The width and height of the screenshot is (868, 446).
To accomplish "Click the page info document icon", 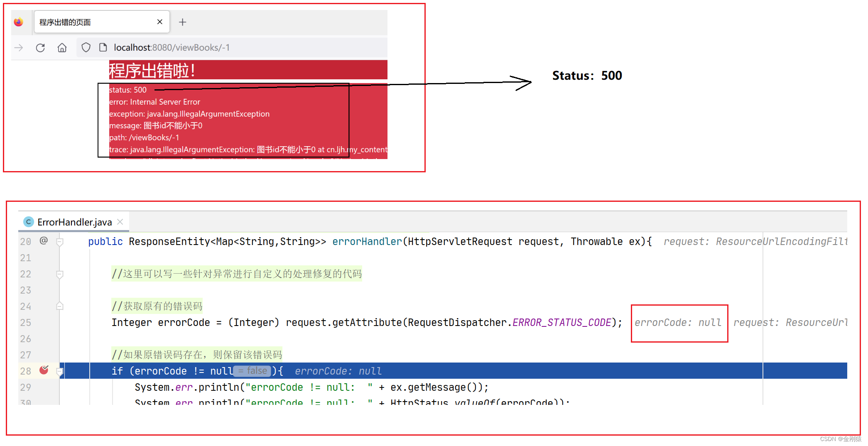I will 103,48.
